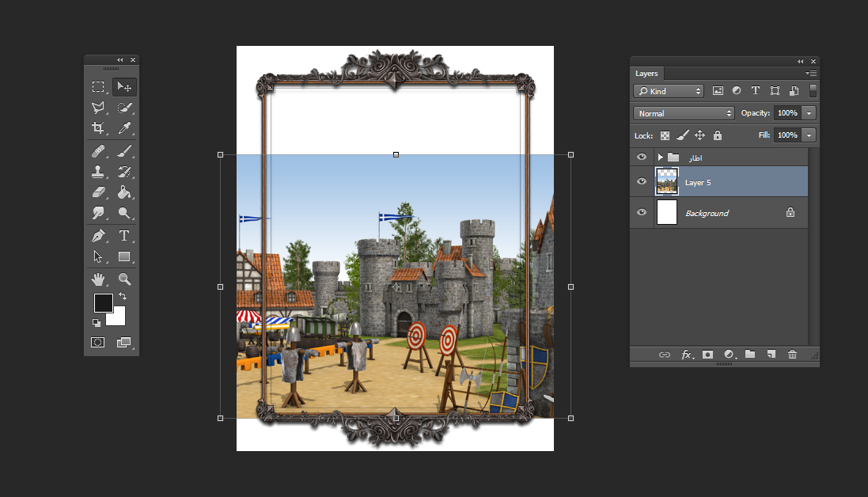The height and width of the screenshot is (497, 868).
Task: Select the Smudge tool
Action: point(98,213)
